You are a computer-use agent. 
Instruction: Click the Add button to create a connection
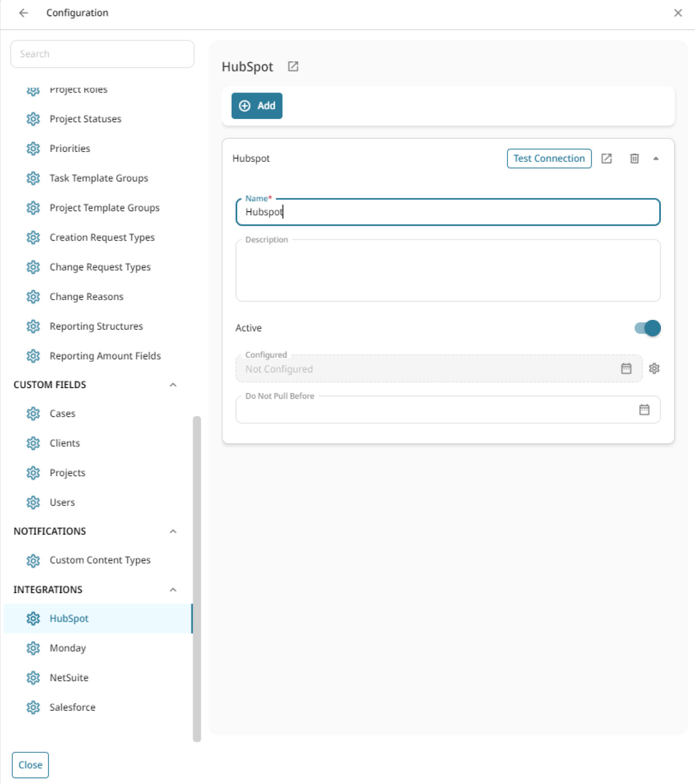click(x=256, y=106)
